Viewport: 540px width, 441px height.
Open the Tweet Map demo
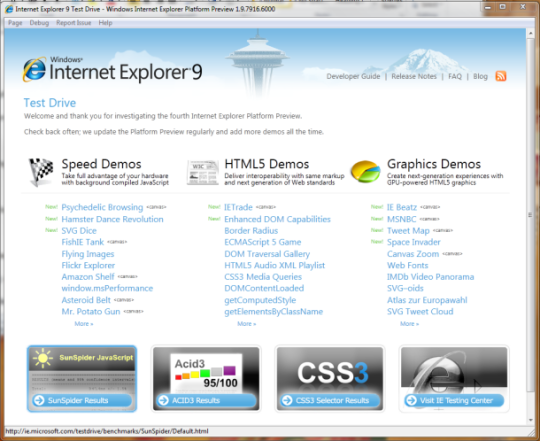coord(408,231)
